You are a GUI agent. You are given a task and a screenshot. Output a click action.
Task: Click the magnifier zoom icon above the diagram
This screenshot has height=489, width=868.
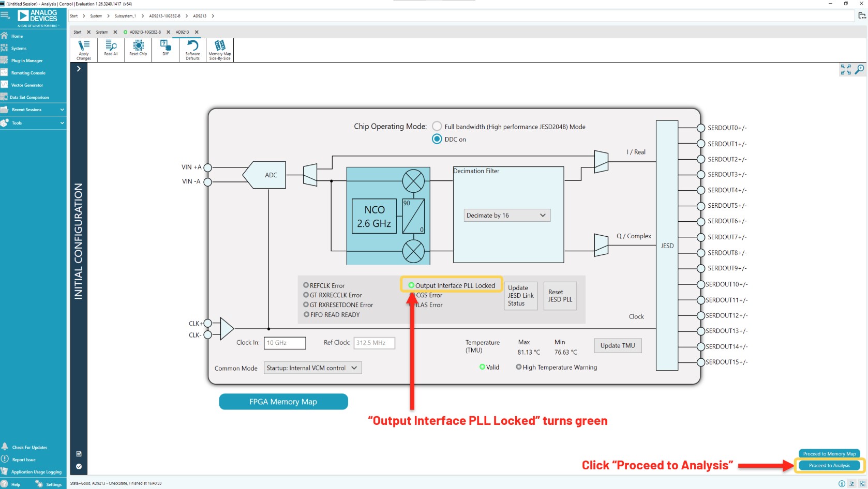860,69
